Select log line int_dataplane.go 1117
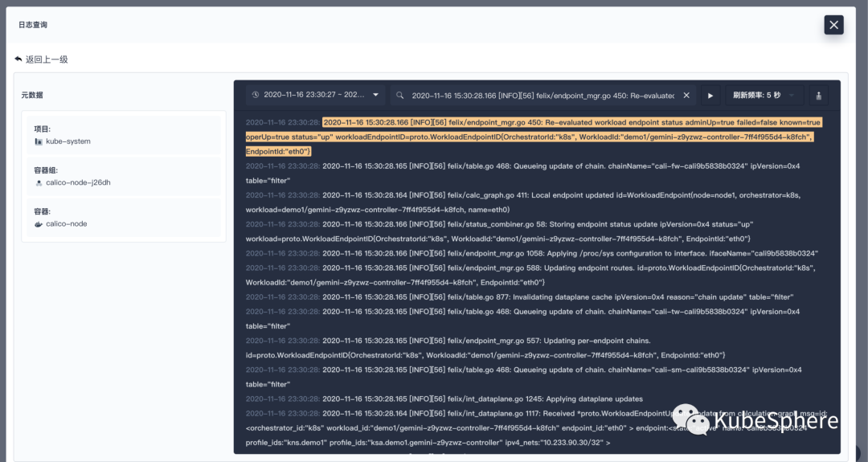Screen dimensions: 868x462 (536, 427)
